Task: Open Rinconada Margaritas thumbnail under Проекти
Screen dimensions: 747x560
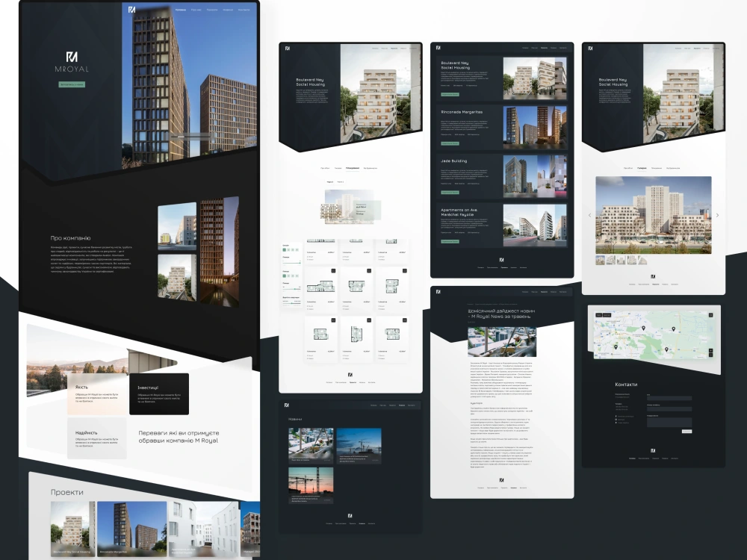Action: (x=132, y=529)
